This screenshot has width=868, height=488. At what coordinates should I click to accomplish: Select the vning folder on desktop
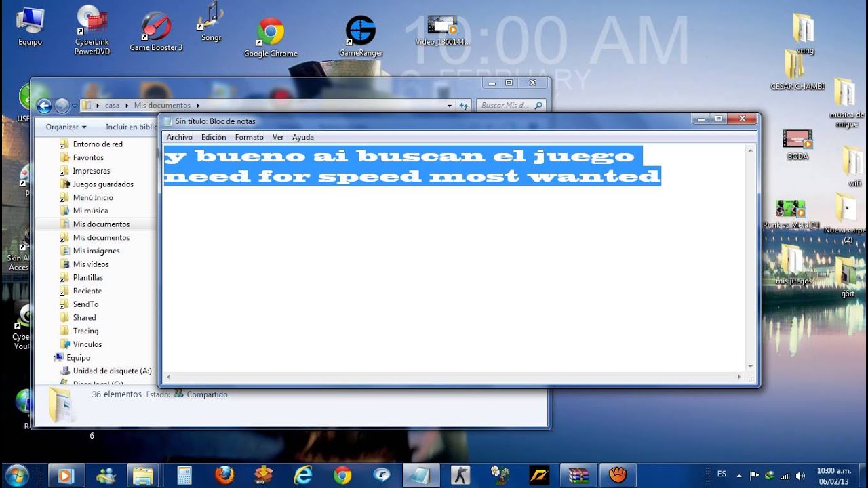pos(804,34)
